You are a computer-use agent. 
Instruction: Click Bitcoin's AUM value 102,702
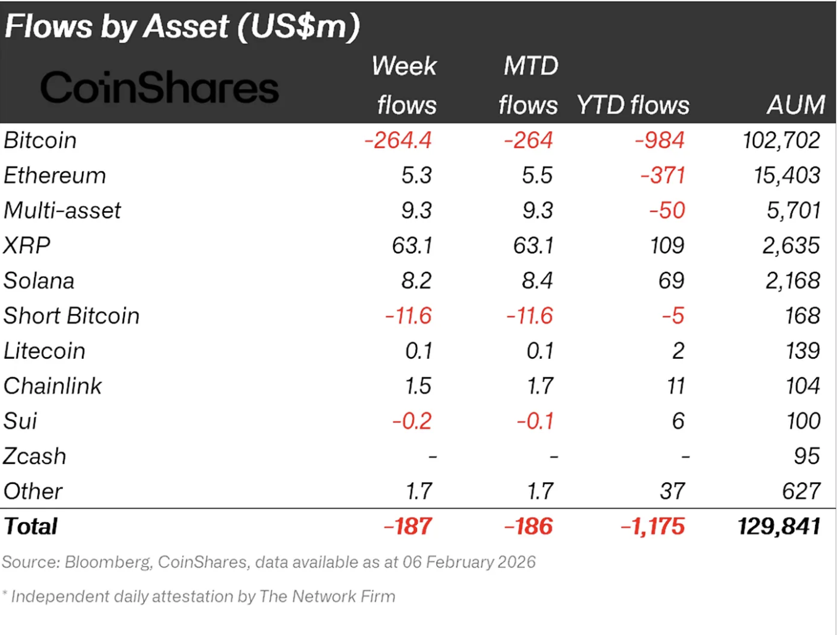781,141
